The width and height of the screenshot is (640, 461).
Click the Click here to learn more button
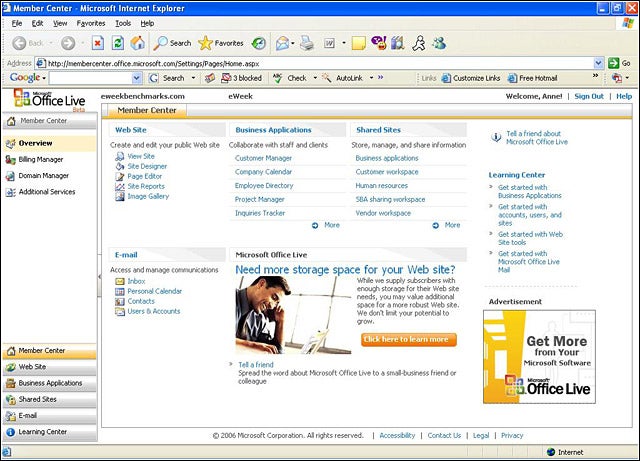(x=409, y=339)
